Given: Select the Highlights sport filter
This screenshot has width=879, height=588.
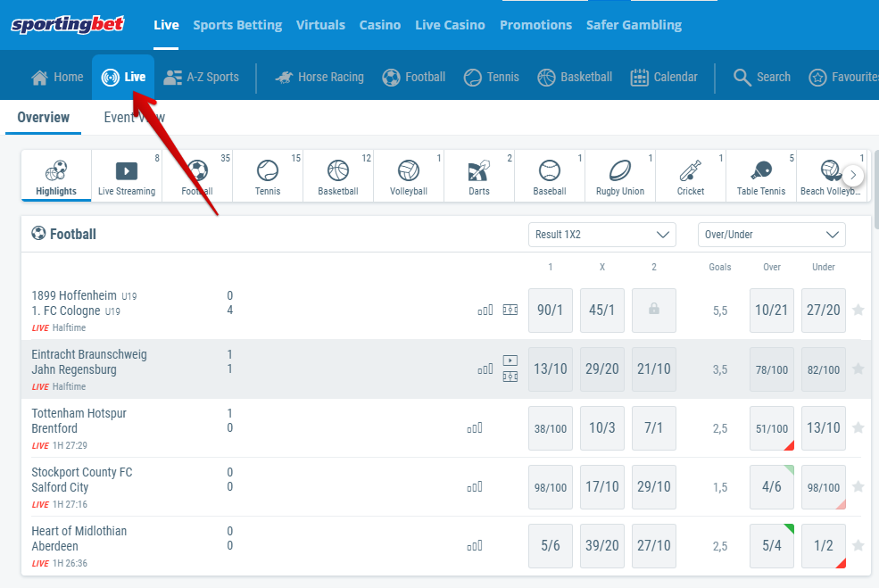Looking at the screenshot, I should 56,176.
